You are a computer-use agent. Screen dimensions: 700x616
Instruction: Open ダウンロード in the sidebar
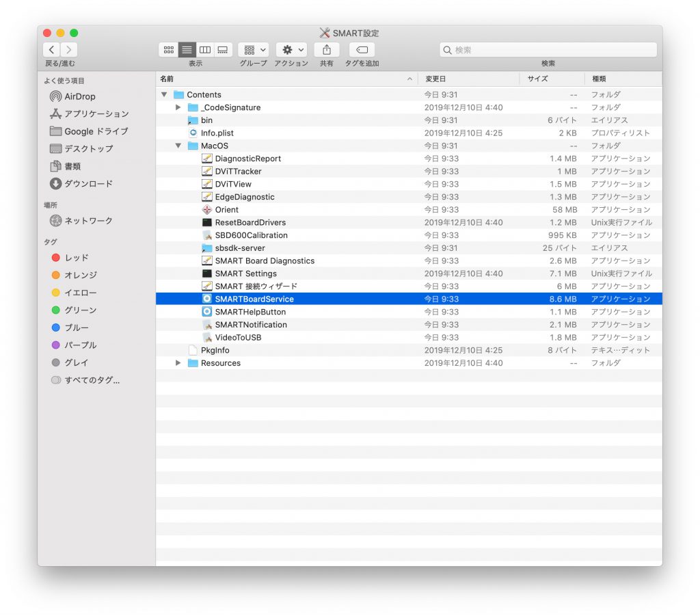(81, 183)
